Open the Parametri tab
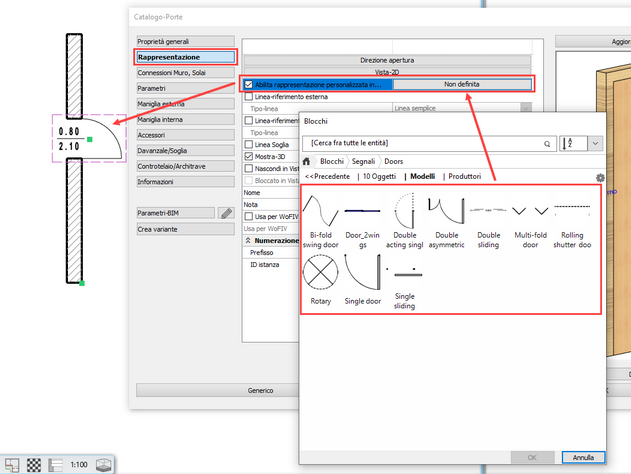Viewport: 631px width, 474px height. (186, 88)
